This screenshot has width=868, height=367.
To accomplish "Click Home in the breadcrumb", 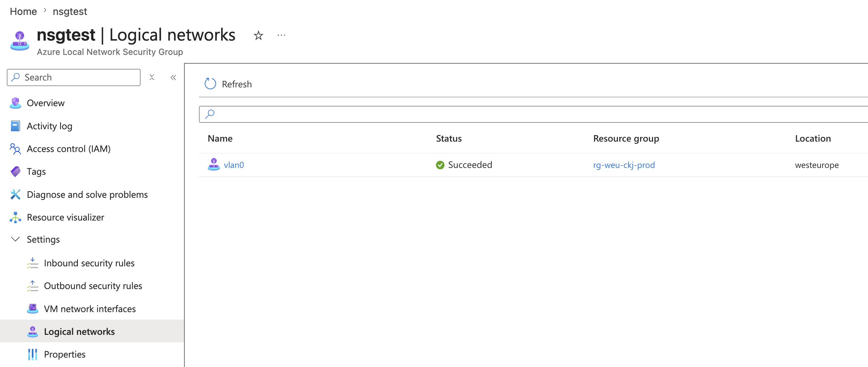I will pos(23,11).
